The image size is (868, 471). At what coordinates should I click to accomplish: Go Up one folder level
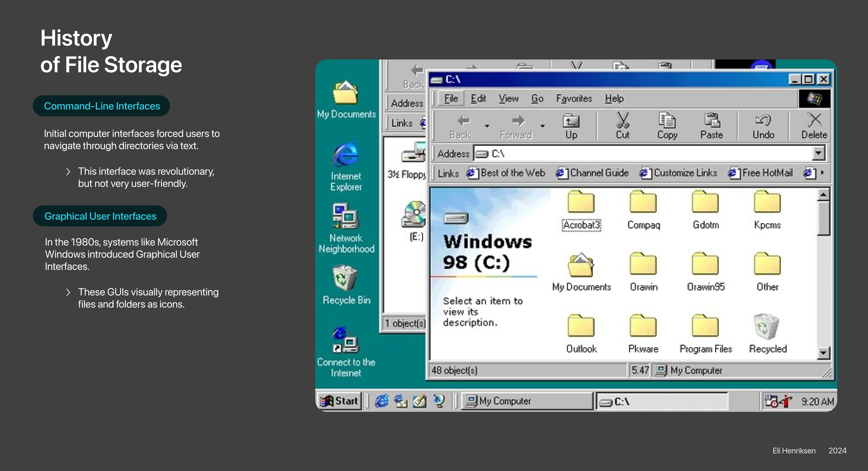pyautogui.click(x=571, y=126)
